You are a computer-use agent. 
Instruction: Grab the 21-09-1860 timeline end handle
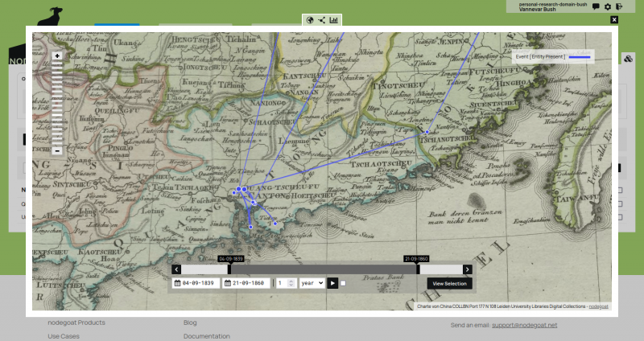tap(418, 269)
